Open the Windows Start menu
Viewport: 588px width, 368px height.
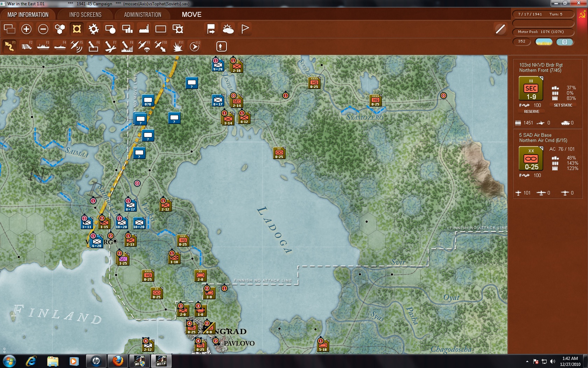click(9, 361)
